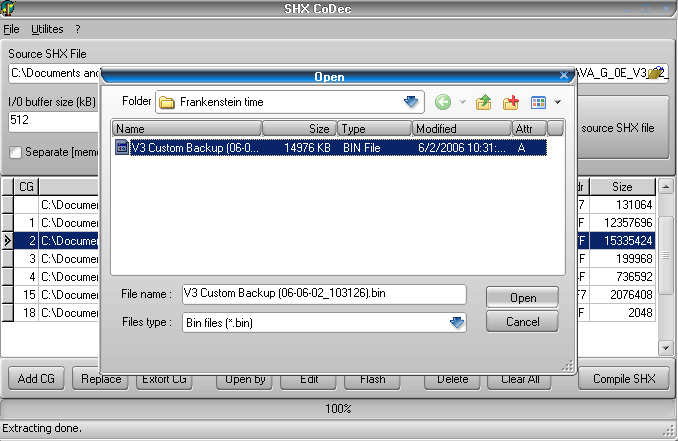Click the Replace button
The height and width of the screenshot is (441, 678).
point(100,379)
